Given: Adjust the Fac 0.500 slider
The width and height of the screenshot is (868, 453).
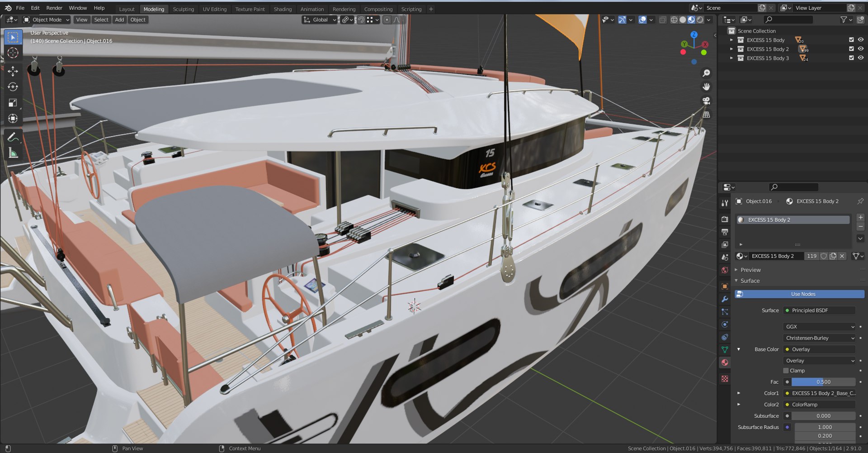Looking at the screenshot, I should [823, 382].
